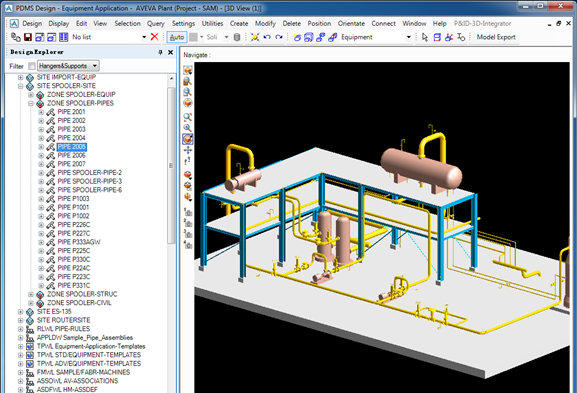Collapse the ZONE SPOOLER-PIPES node
The height and width of the screenshot is (393, 577).
tap(31, 103)
